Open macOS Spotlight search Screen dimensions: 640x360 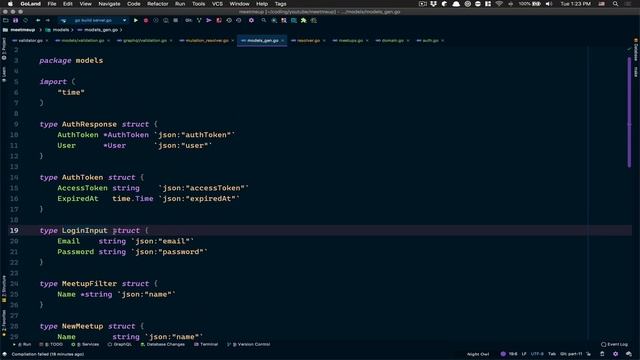615,4
